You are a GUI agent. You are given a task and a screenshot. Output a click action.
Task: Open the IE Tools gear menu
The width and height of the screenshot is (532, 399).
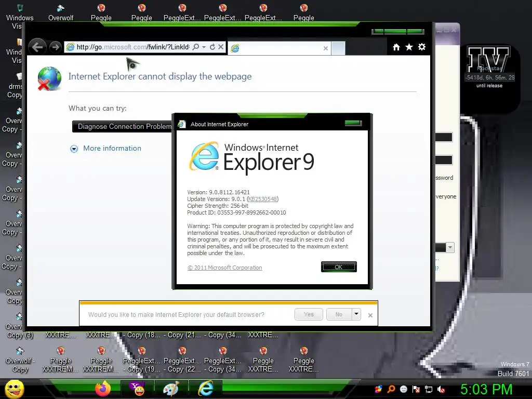tap(422, 47)
